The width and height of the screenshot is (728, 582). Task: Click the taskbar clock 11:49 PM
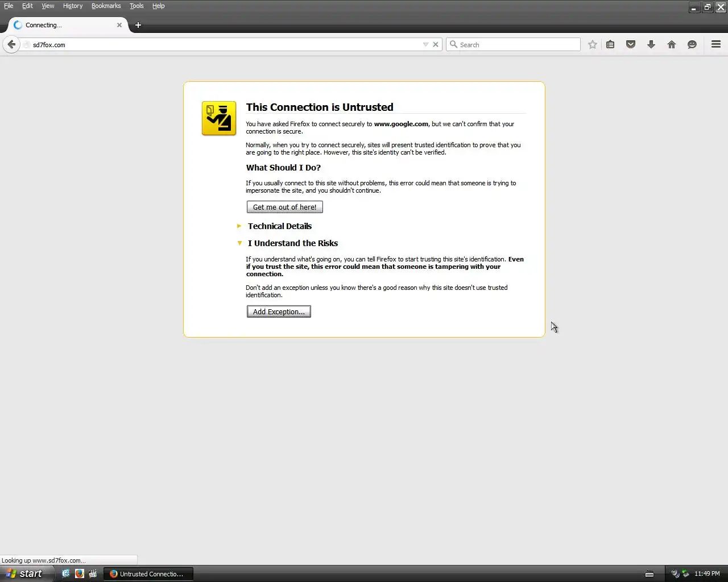click(707, 574)
